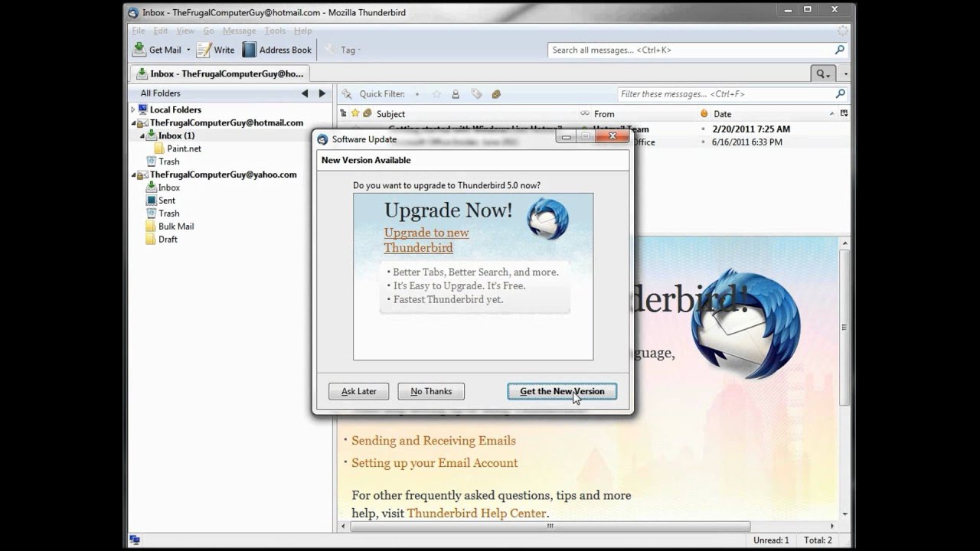Viewport: 980px width, 551px height.
Task: Follow Upgrade to new Thunderbird link
Action: point(426,240)
